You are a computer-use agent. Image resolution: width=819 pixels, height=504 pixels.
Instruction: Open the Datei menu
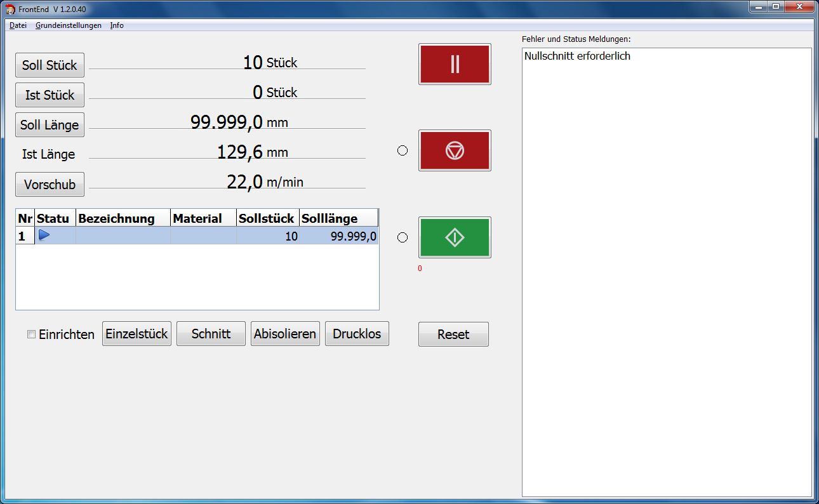(x=18, y=25)
